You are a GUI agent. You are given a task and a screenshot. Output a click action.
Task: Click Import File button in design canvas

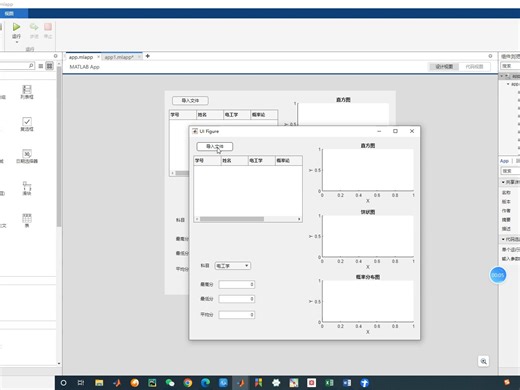click(190, 100)
